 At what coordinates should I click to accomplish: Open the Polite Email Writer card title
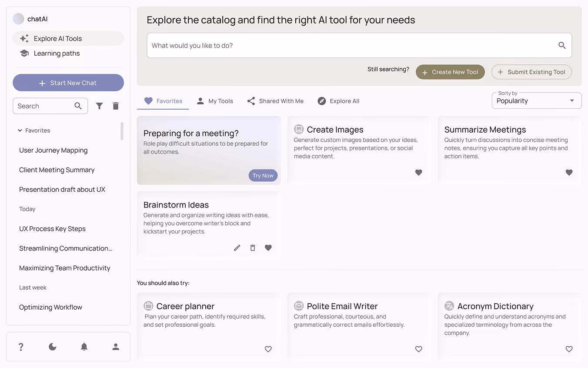(342, 306)
